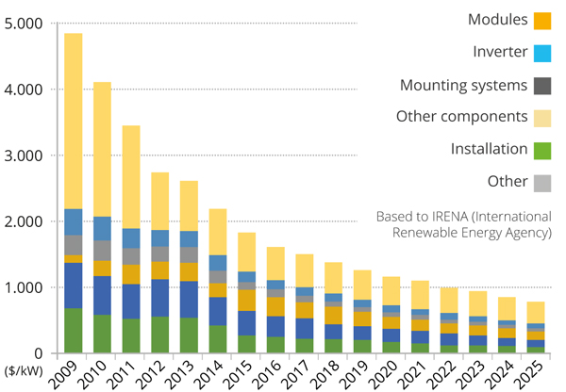566x392 pixels.
Task: Select the dark gray Mounting systems swatch
Action: (543, 85)
